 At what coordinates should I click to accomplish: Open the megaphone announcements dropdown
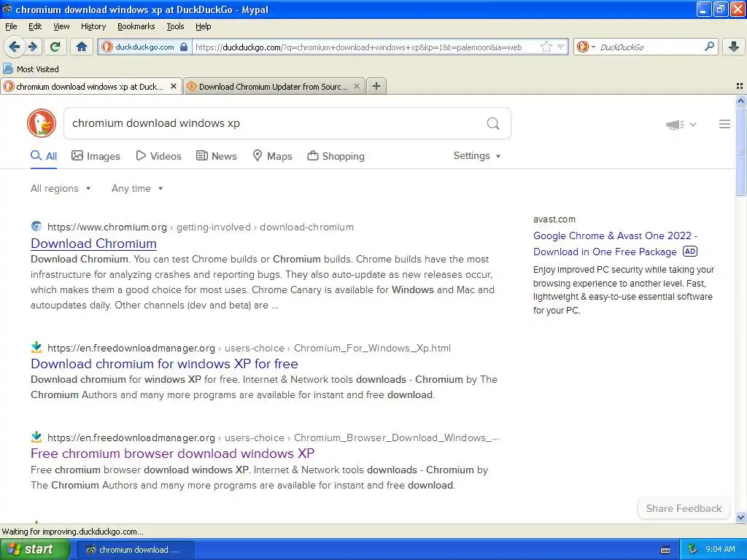pos(681,124)
